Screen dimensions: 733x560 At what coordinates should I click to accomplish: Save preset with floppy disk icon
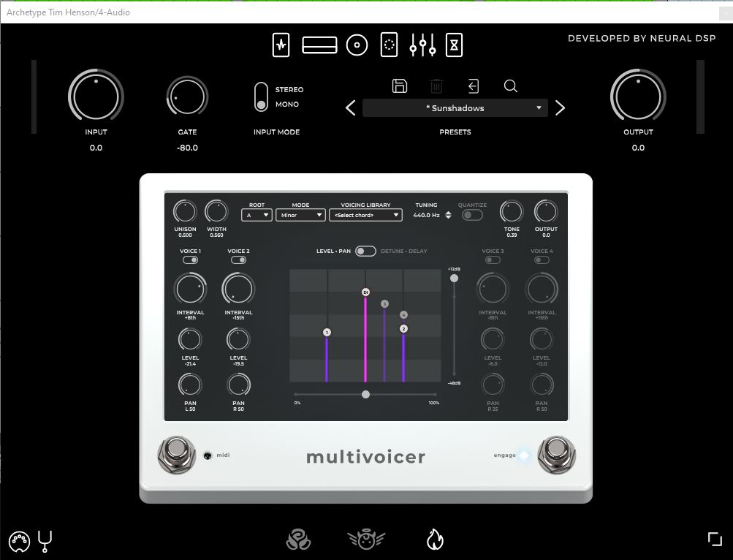[399, 86]
